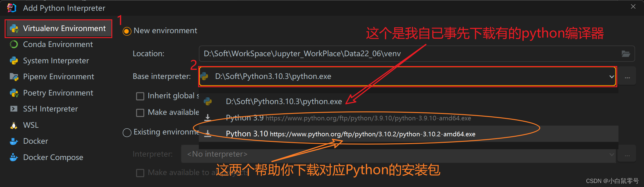
Task: Expand the Interpreter dropdown arrow
Action: coord(612,154)
